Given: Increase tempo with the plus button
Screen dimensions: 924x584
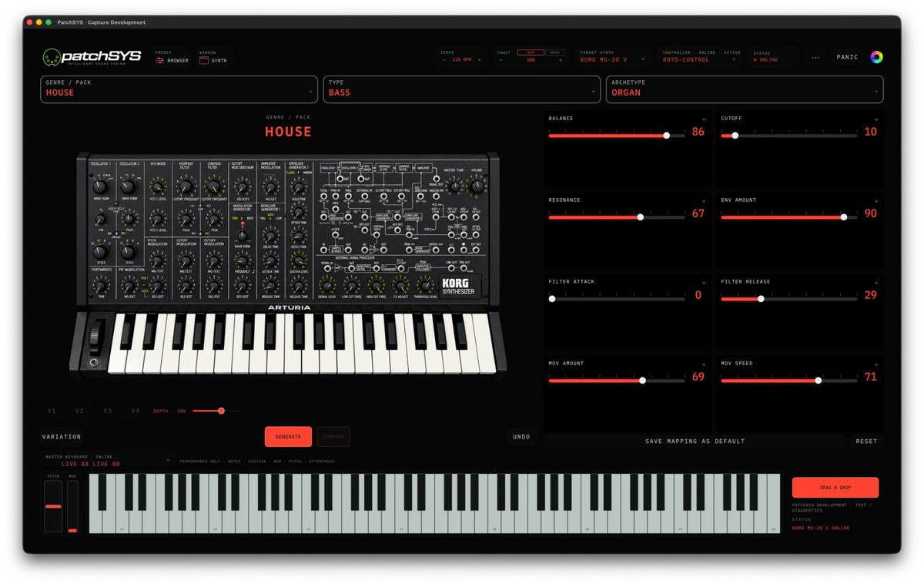Looking at the screenshot, I should (x=479, y=59).
